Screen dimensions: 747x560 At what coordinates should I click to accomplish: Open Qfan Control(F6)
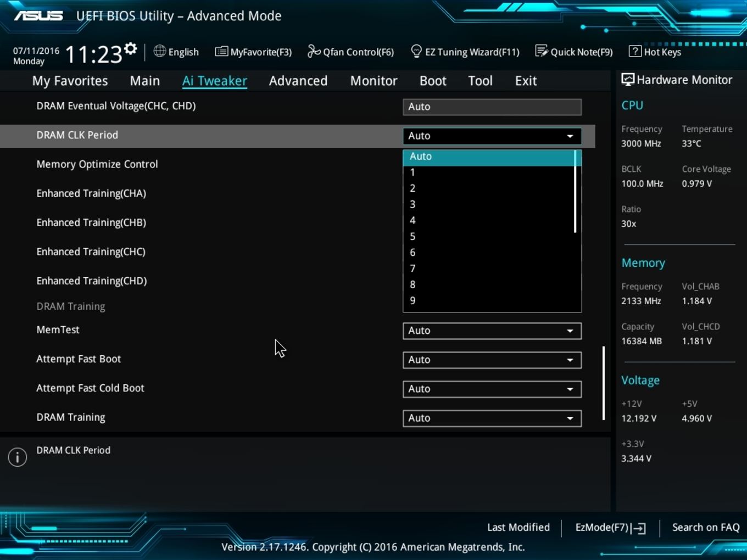point(350,52)
